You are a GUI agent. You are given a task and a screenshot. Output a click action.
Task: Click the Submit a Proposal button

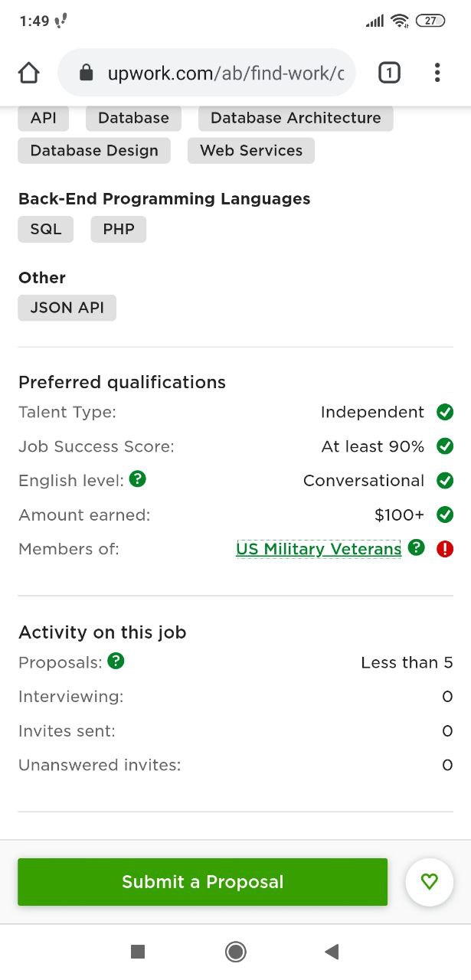pyautogui.click(x=203, y=882)
